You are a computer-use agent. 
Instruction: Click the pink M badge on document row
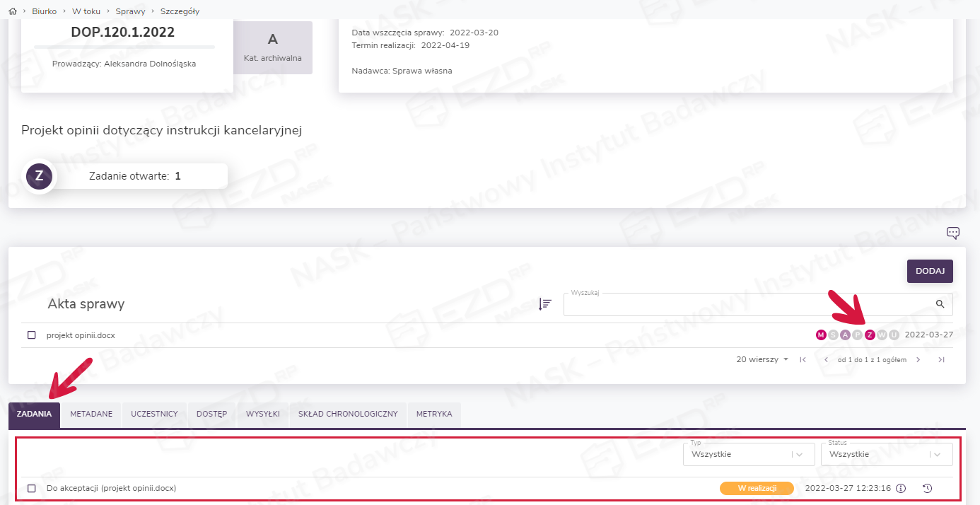click(x=821, y=335)
